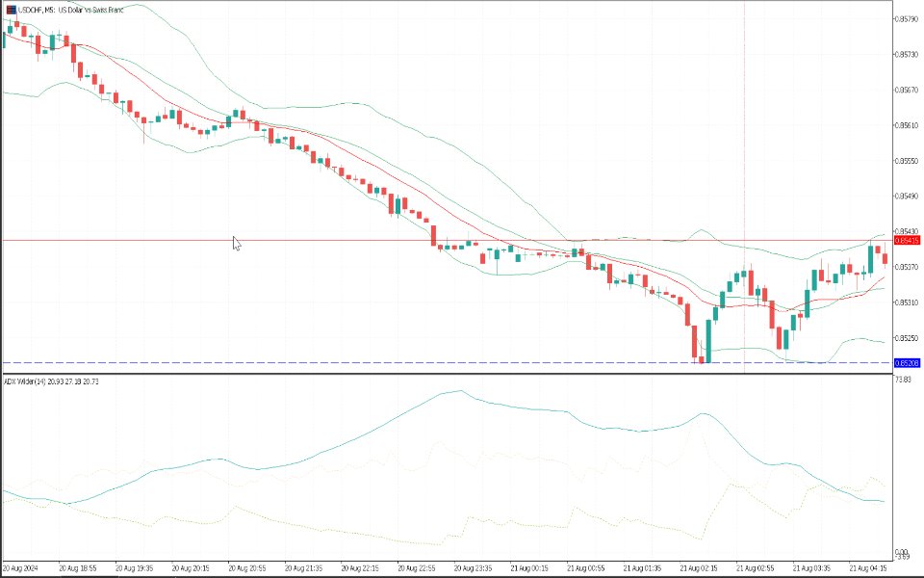The width and height of the screenshot is (924, 578).
Task: Click the USDCHF chart symbol icon
Action: [x=12, y=10]
